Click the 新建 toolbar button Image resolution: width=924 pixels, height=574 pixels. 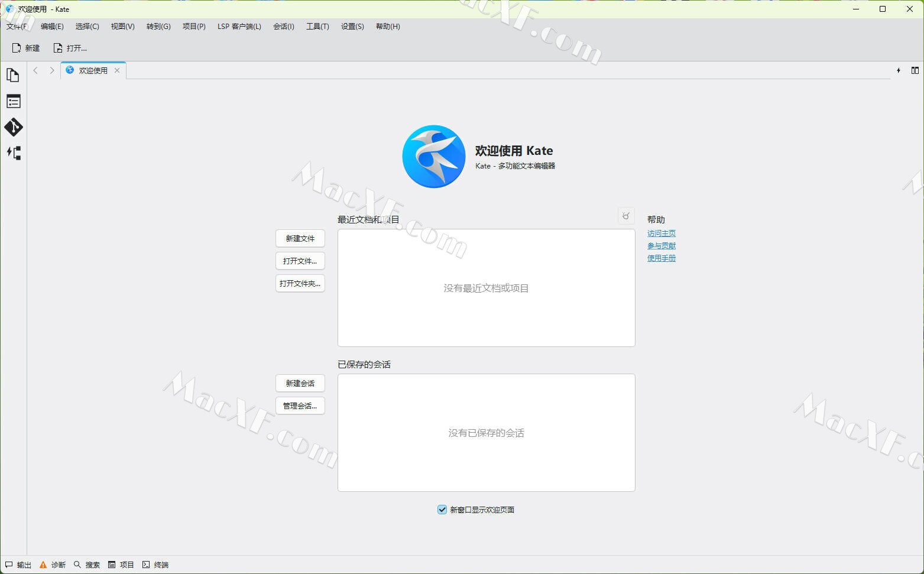pyautogui.click(x=26, y=48)
